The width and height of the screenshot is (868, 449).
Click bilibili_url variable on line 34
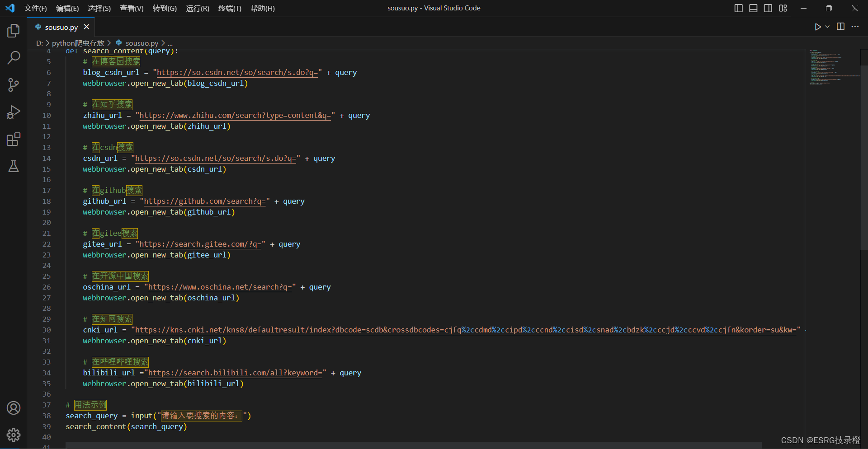[x=109, y=373]
